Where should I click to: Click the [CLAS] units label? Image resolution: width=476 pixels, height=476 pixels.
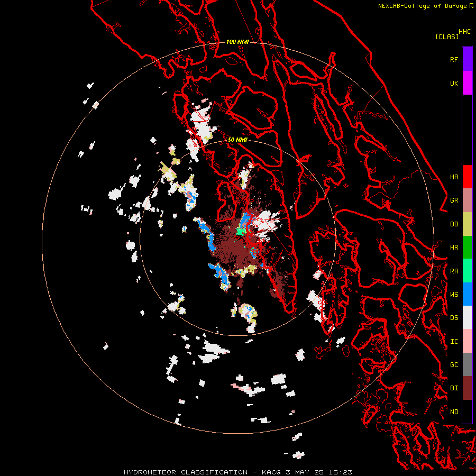pos(447,36)
